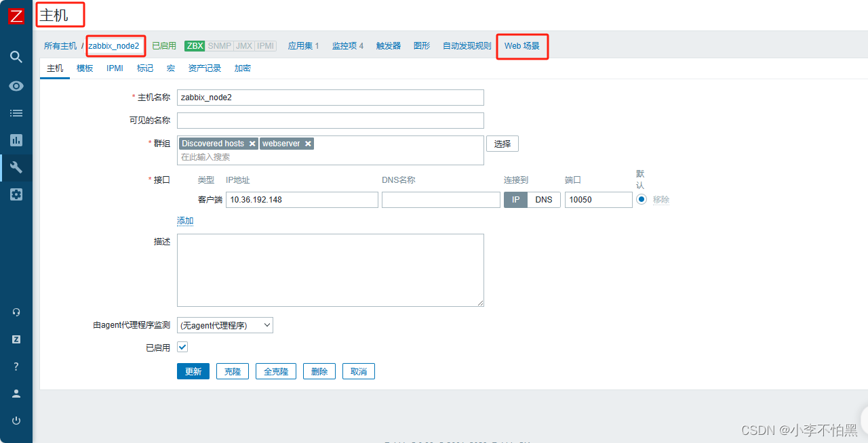Focus the 描述 text area
The width and height of the screenshot is (868, 443).
pyautogui.click(x=330, y=270)
